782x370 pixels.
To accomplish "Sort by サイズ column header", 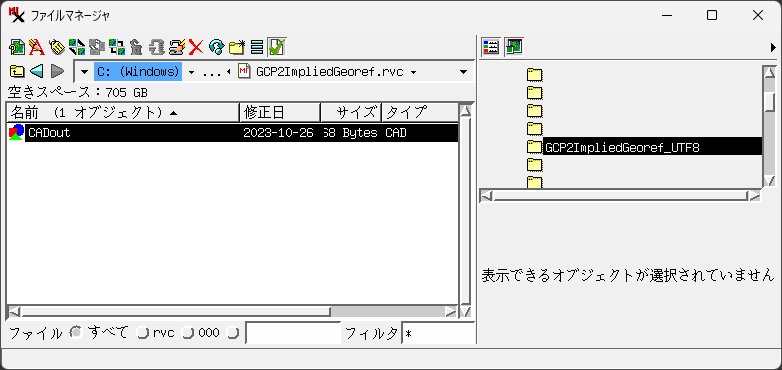I will [x=351, y=113].
